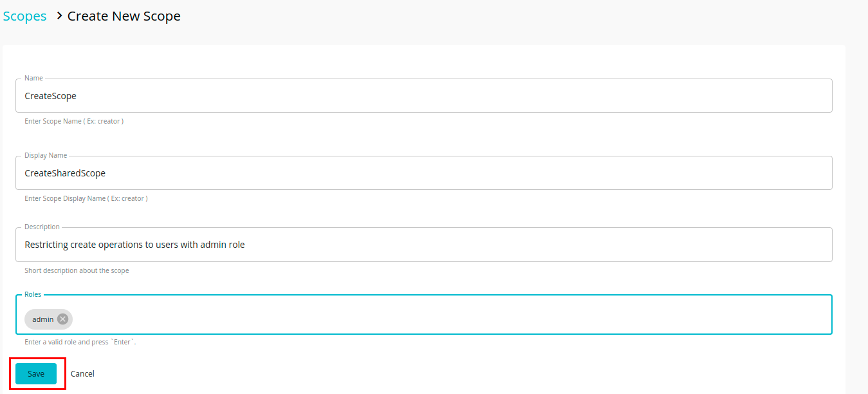This screenshot has height=394, width=868.
Task: Click the Display Name label
Action: coord(46,155)
